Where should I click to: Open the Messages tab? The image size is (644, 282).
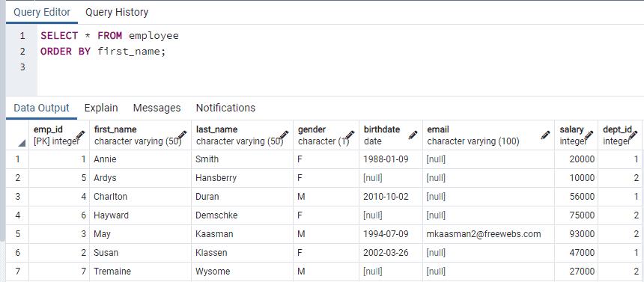[157, 108]
